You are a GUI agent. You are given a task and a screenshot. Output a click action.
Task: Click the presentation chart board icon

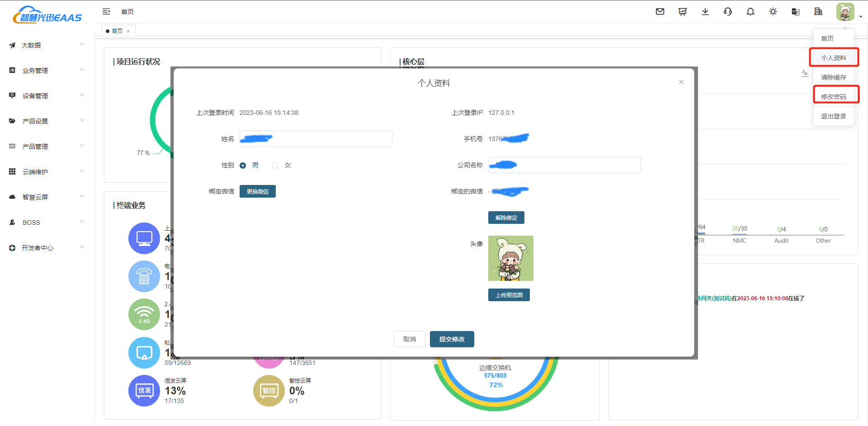tap(683, 12)
